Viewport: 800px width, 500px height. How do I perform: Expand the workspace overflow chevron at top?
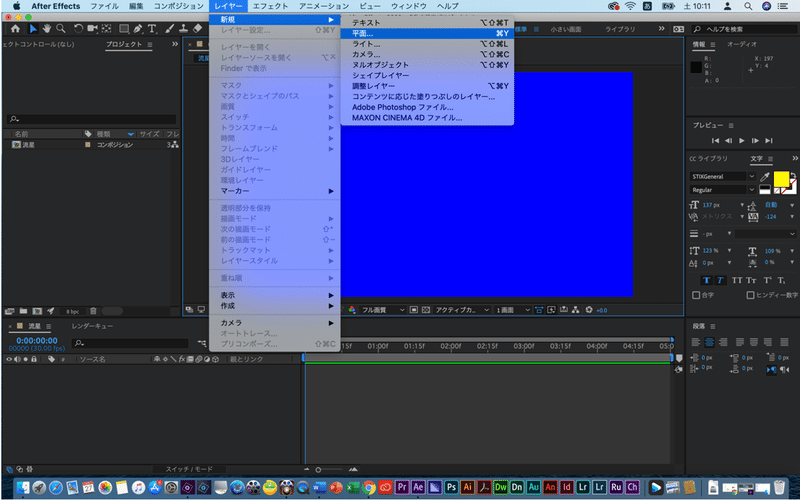[x=662, y=29]
